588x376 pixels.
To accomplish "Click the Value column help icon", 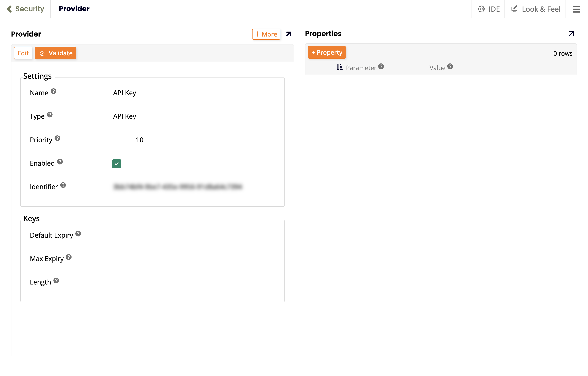I will tap(450, 66).
